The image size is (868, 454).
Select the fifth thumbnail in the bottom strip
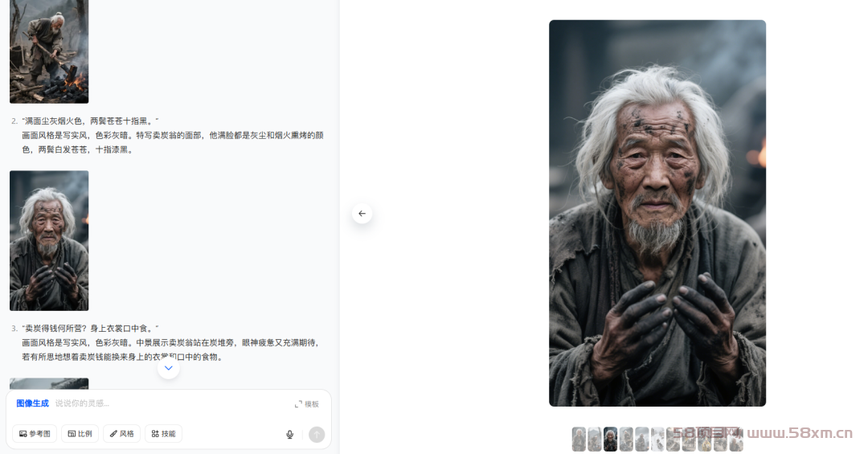(x=641, y=440)
